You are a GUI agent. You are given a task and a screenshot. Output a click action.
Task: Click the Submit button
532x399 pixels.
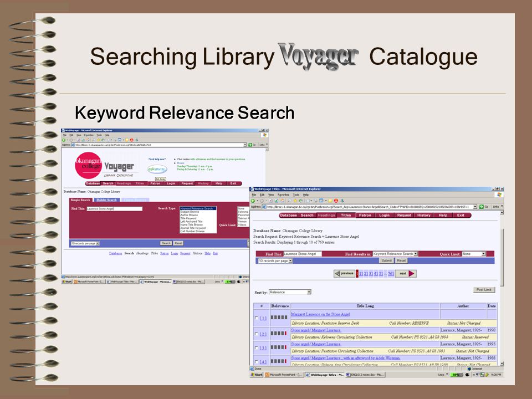coord(386,260)
